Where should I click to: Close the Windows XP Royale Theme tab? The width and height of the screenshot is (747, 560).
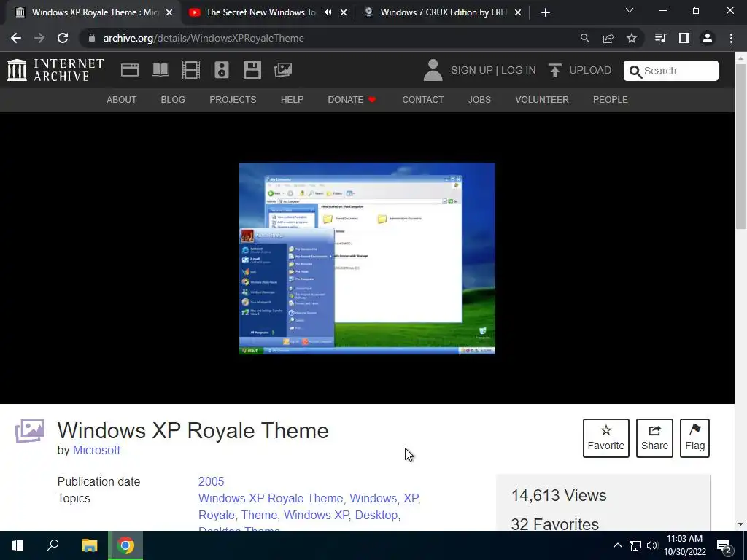point(169,12)
